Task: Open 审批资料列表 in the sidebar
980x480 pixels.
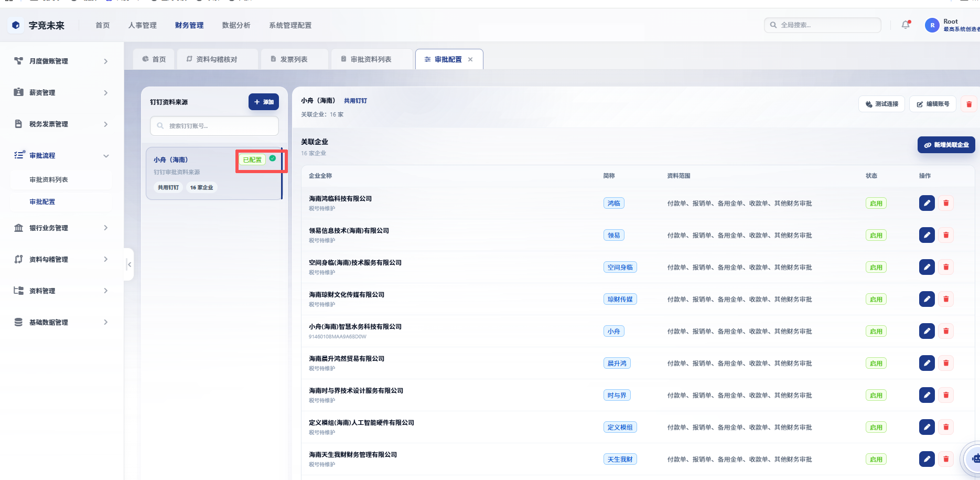Action: click(x=61, y=179)
